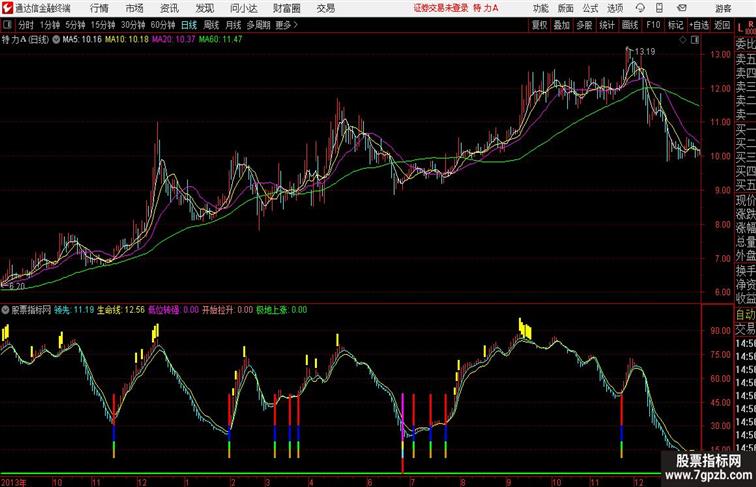Image resolution: width=756 pixels, height=487 pixels.
Task: Click the MA20: 10.37 indicator label
Action: 174,40
